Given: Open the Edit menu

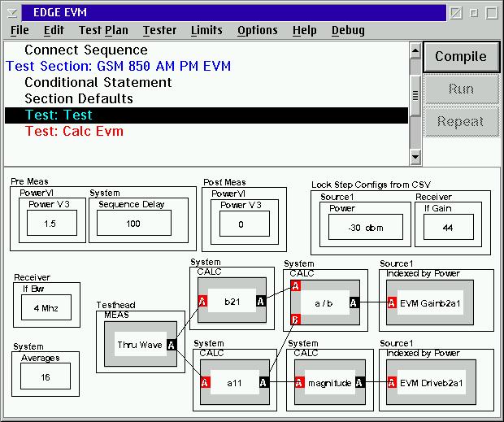Looking at the screenshot, I should 54,31.
